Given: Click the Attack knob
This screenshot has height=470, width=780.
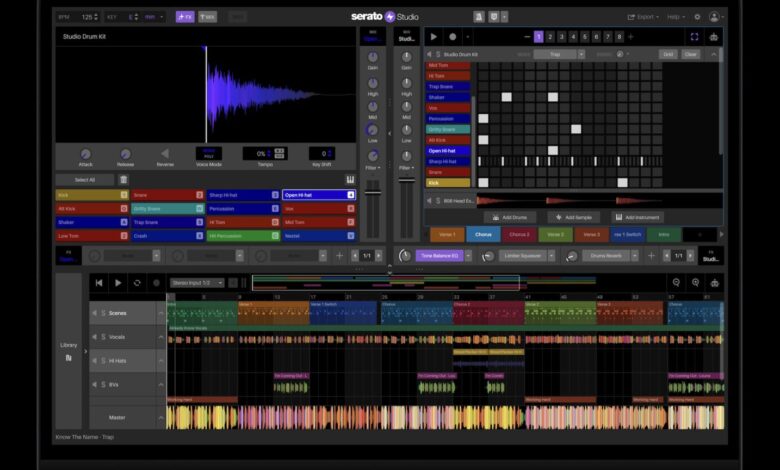Looking at the screenshot, I should (x=86, y=154).
